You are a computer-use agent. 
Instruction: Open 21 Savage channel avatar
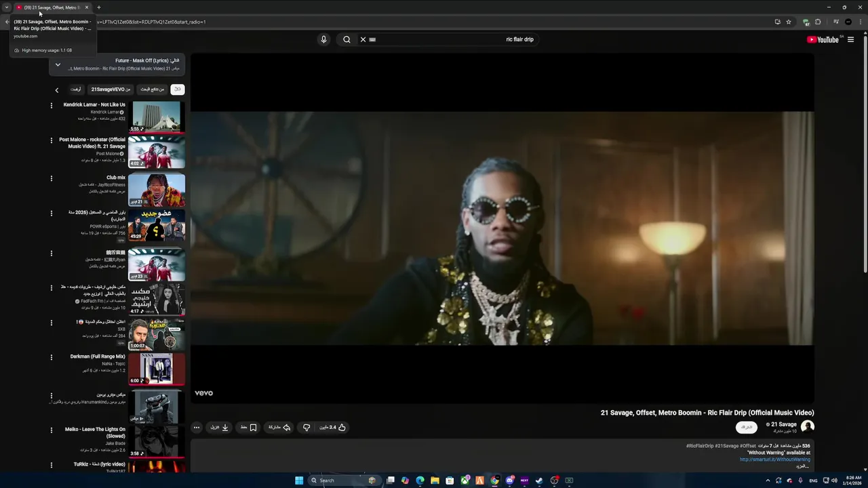(808, 426)
